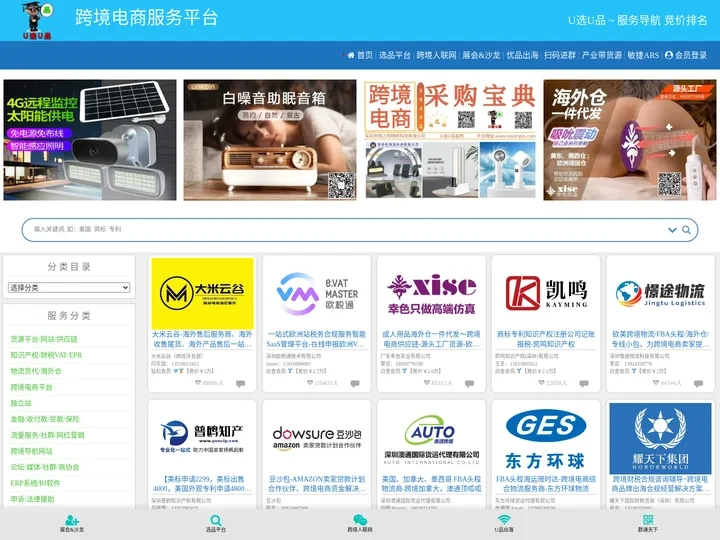Screen dimensions: 720x540
Task: Click the 耀天下集团 Honorworld logo
Action: click(x=660, y=439)
